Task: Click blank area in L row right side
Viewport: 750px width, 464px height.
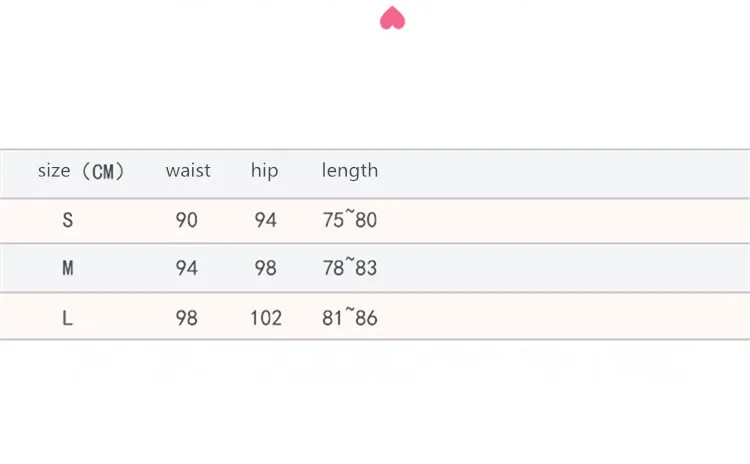Action: click(564, 316)
